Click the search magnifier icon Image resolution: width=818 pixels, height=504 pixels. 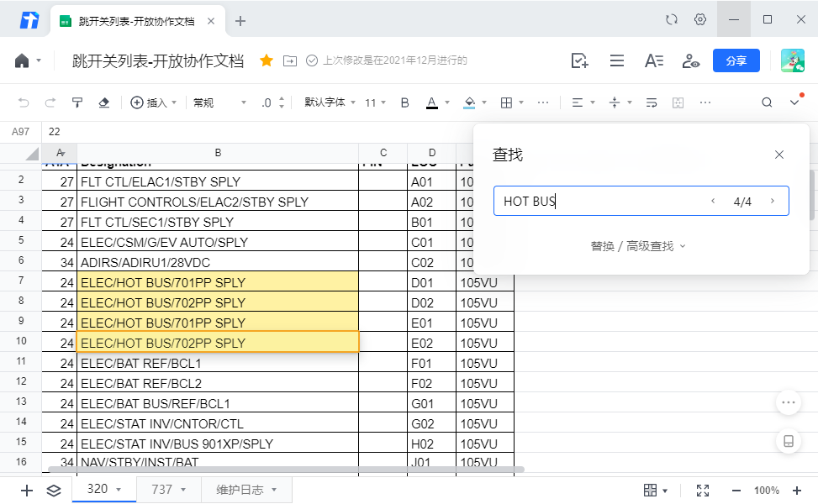(767, 102)
